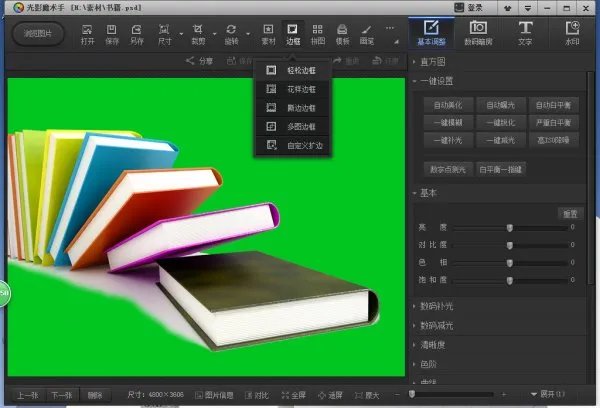Click the 打开 (Open) toolbar icon
Viewport: 600px width, 408px height.
pos(88,33)
